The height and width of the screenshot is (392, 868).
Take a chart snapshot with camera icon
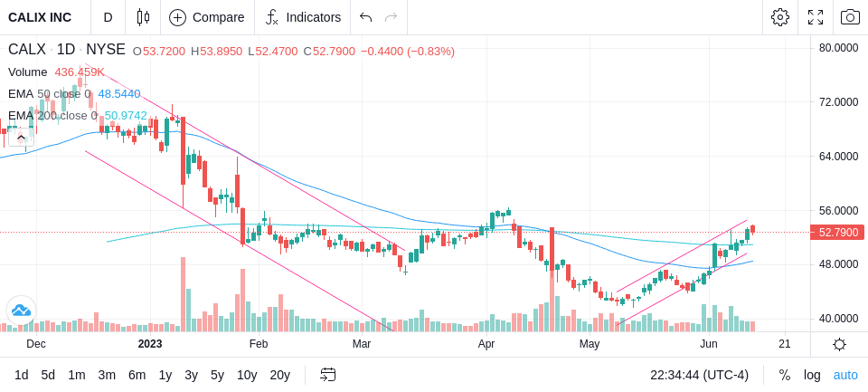[850, 17]
